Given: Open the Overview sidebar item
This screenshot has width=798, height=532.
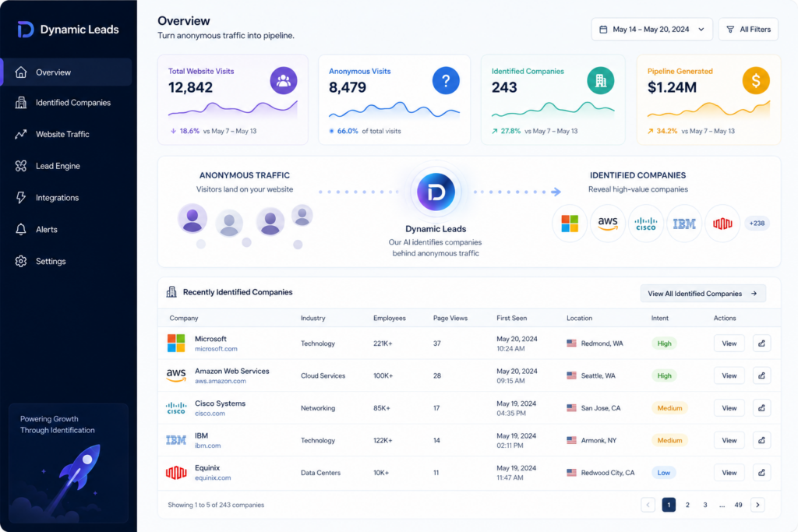Looking at the screenshot, I should point(68,72).
